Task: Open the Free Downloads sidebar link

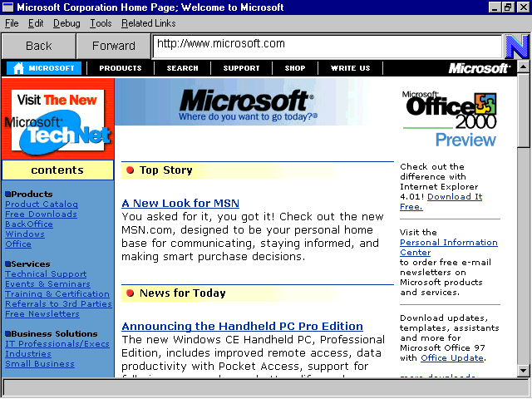Action: (x=41, y=214)
